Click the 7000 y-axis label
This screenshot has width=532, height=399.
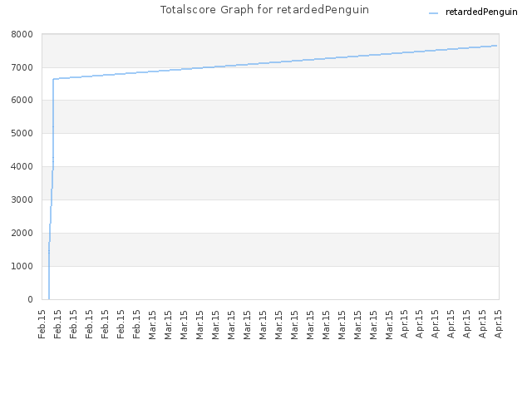(22, 67)
